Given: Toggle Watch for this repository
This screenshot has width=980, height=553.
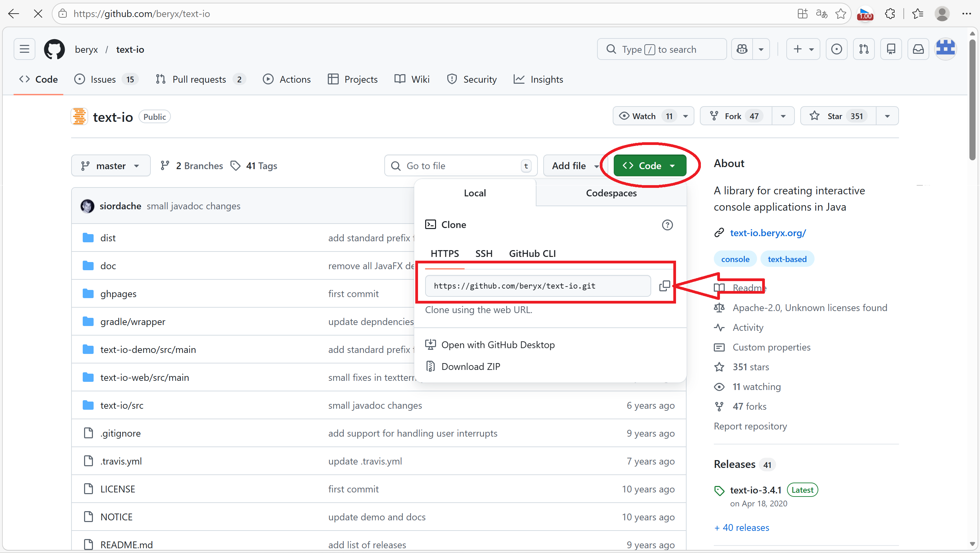Looking at the screenshot, I should click(x=644, y=116).
